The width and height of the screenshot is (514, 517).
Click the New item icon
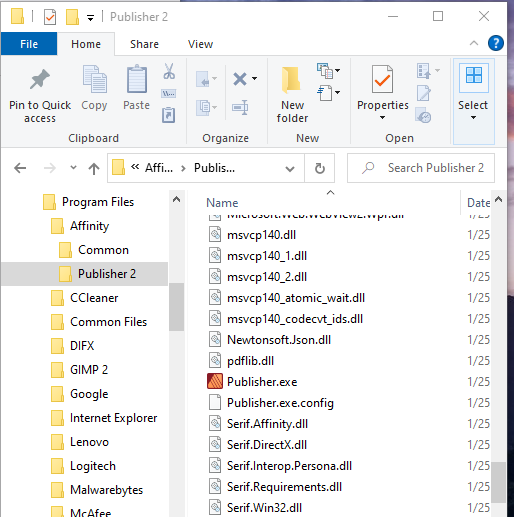pyautogui.click(x=325, y=71)
